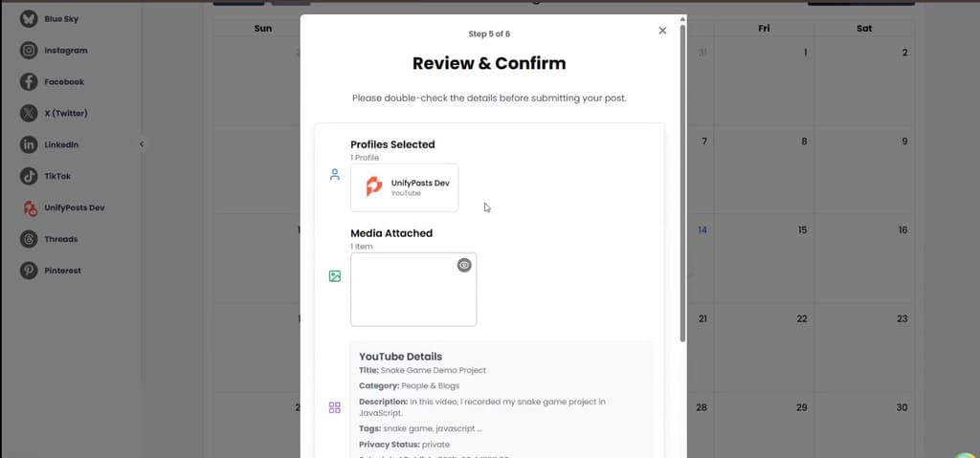Select calendar day 23
980x458 pixels.
pyautogui.click(x=902, y=318)
